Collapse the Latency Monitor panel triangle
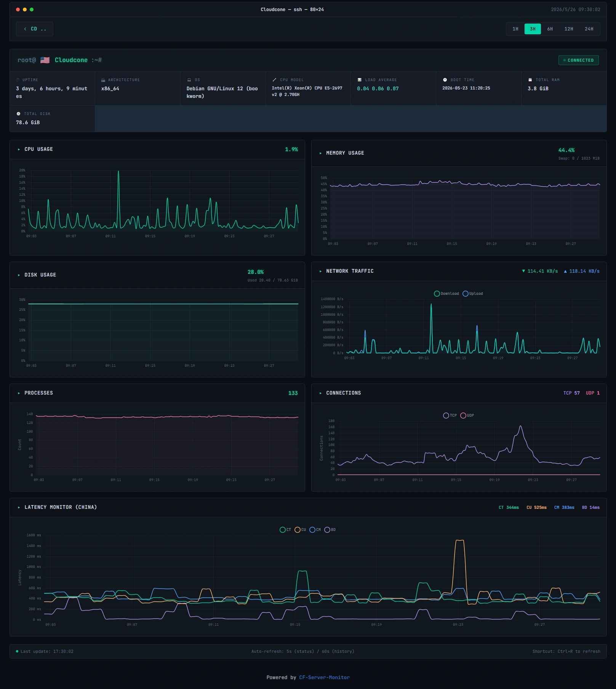 (x=19, y=507)
